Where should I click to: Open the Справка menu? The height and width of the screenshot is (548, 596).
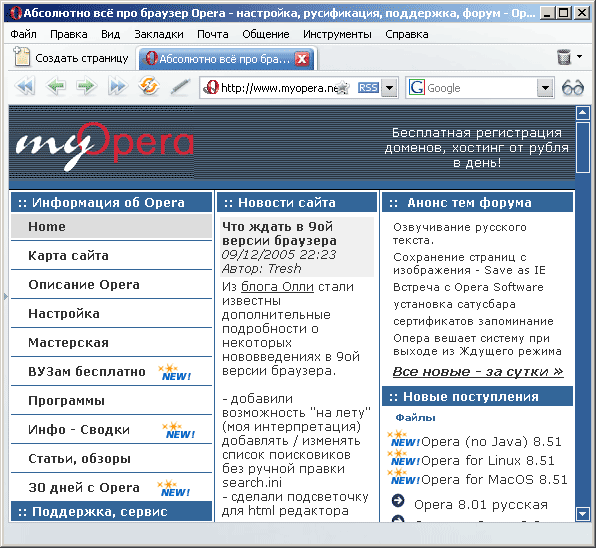[407, 34]
